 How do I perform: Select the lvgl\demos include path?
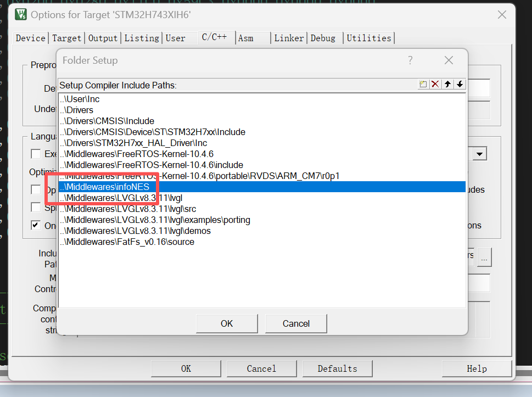(262, 231)
